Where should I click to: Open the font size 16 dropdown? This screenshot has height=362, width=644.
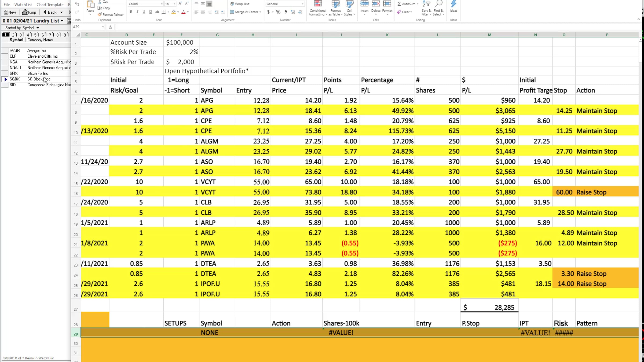pos(174,4)
